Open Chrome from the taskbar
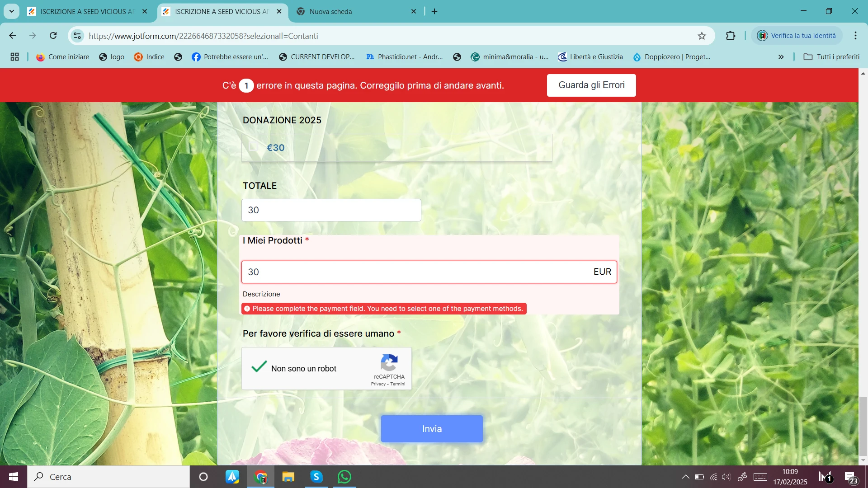 260,477
